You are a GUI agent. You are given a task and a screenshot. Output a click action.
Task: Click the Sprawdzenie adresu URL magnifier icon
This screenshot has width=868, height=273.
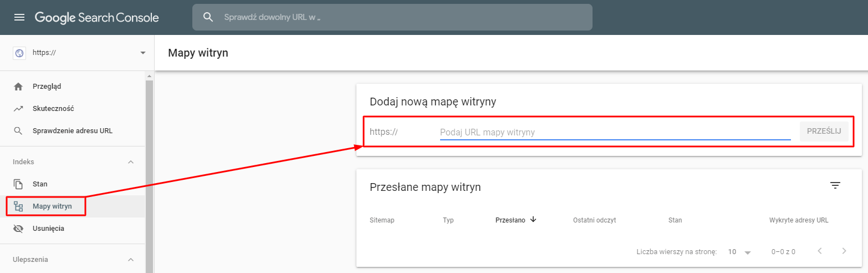tap(18, 131)
